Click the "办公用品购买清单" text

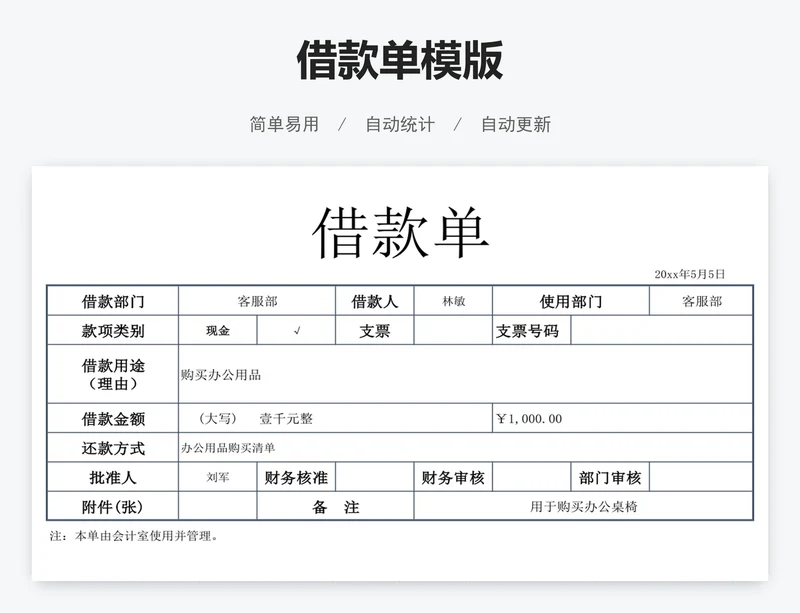click(228, 448)
